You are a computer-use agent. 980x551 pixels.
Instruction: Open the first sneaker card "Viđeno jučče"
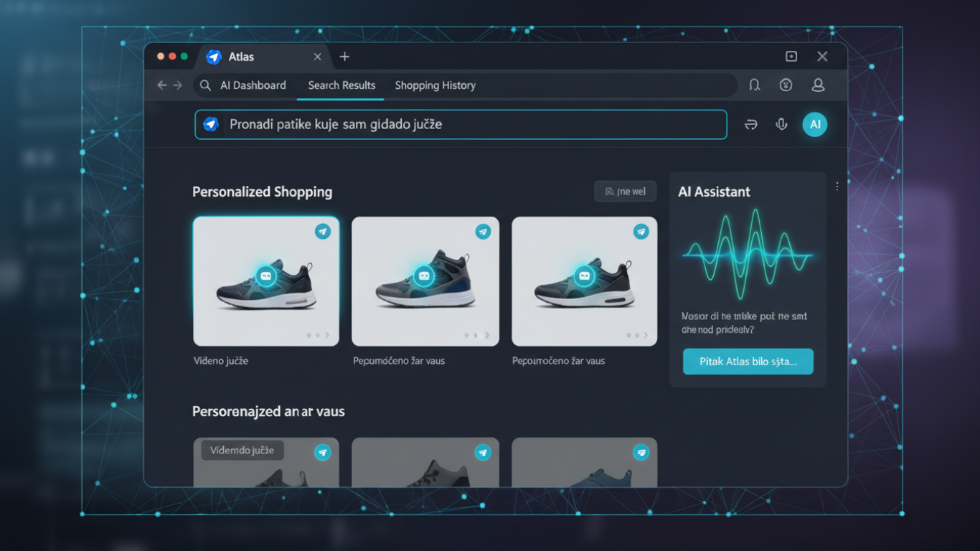pos(266,281)
